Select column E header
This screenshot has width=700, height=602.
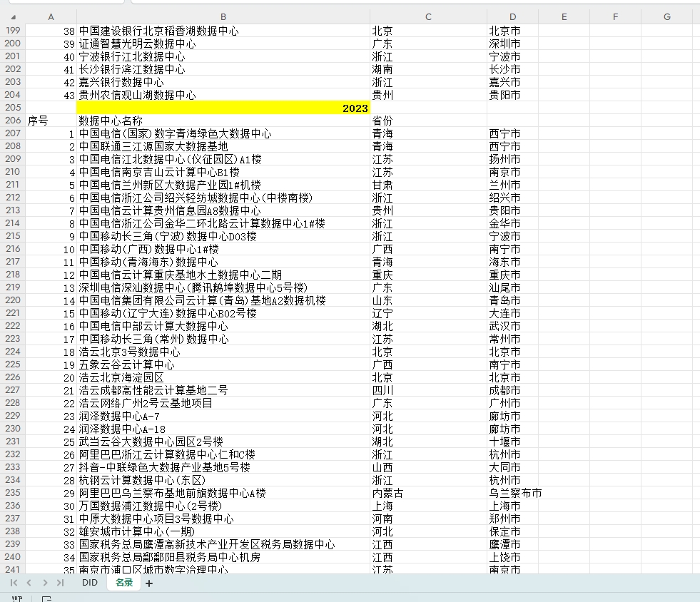[x=564, y=17]
